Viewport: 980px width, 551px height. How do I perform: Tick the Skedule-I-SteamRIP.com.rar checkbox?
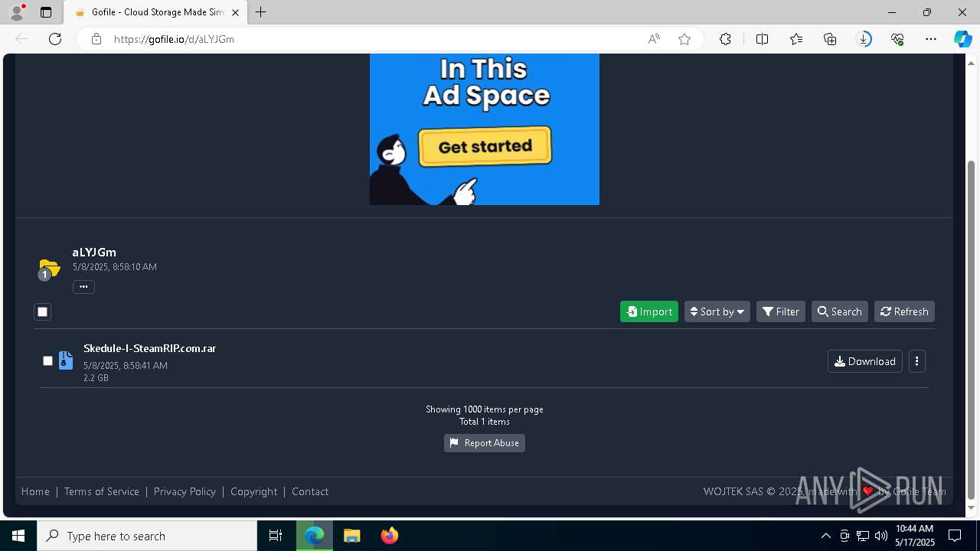tap(47, 360)
